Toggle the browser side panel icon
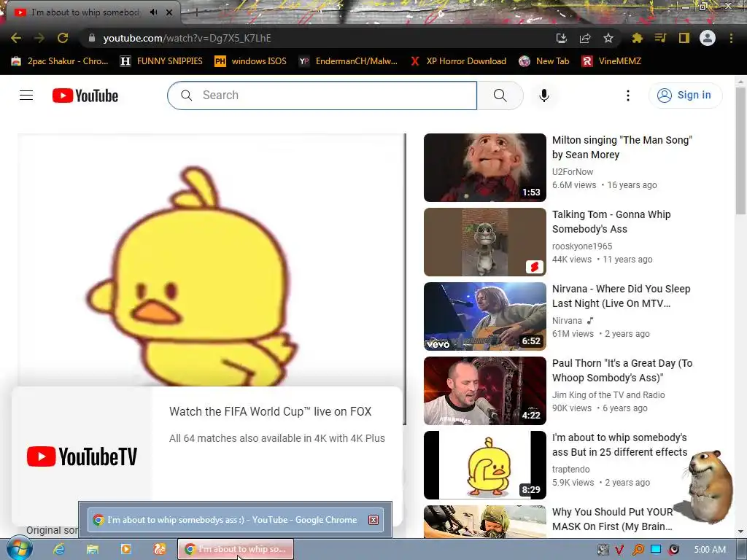This screenshot has height=560, width=747. pyautogui.click(x=684, y=38)
